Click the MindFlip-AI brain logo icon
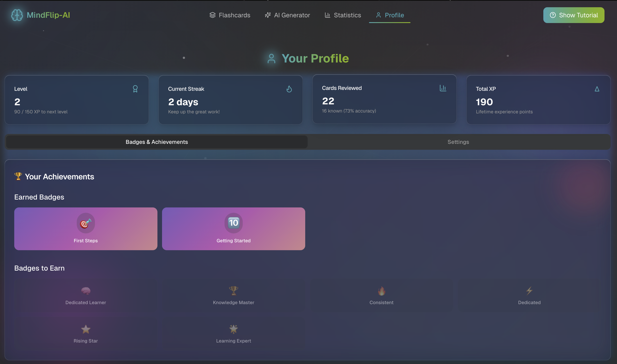This screenshot has height=364, width=617. tap(17, 15)
